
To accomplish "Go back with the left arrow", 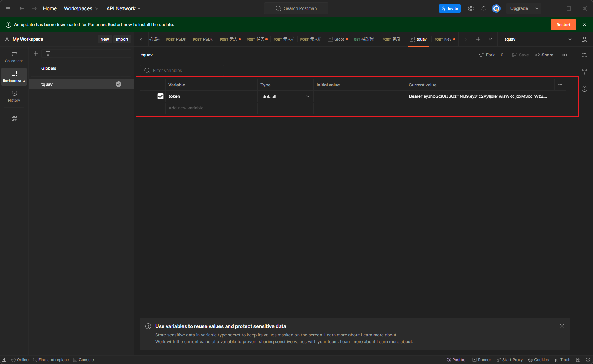I will pyautogui.click(x=22, y=8).
